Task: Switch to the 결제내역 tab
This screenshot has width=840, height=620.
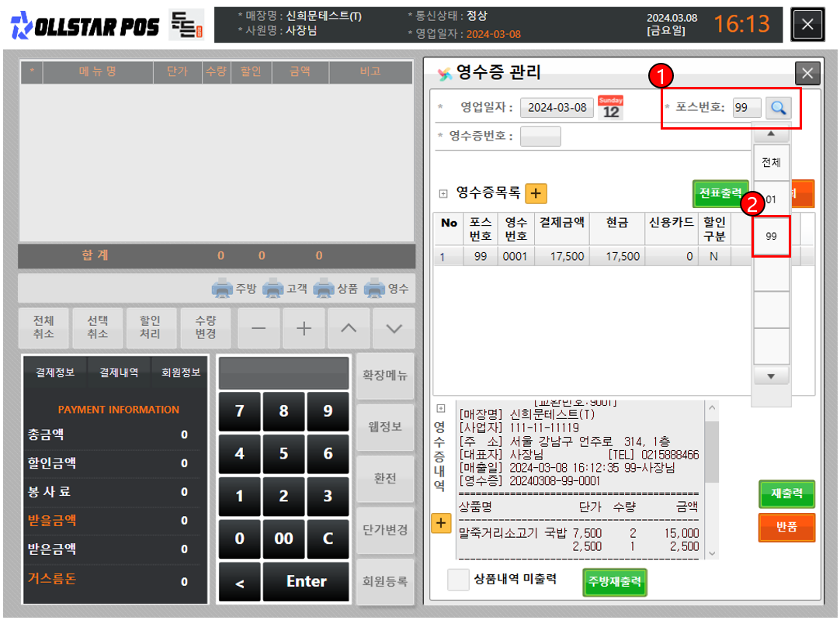Action: point(119,372)
